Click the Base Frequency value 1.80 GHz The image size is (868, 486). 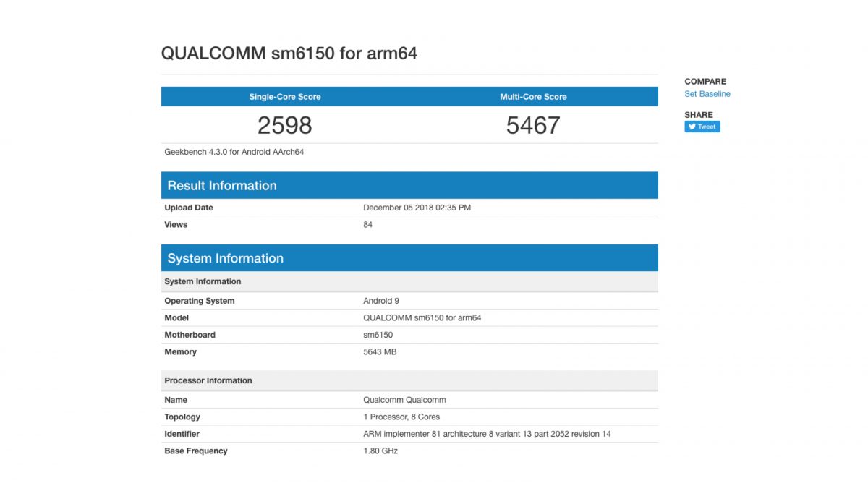[380, 451]
